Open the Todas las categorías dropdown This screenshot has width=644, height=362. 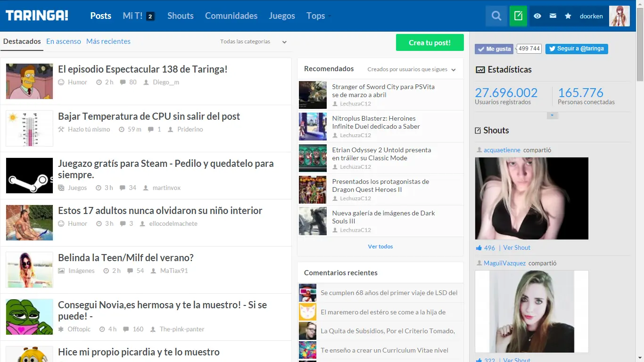253,41
